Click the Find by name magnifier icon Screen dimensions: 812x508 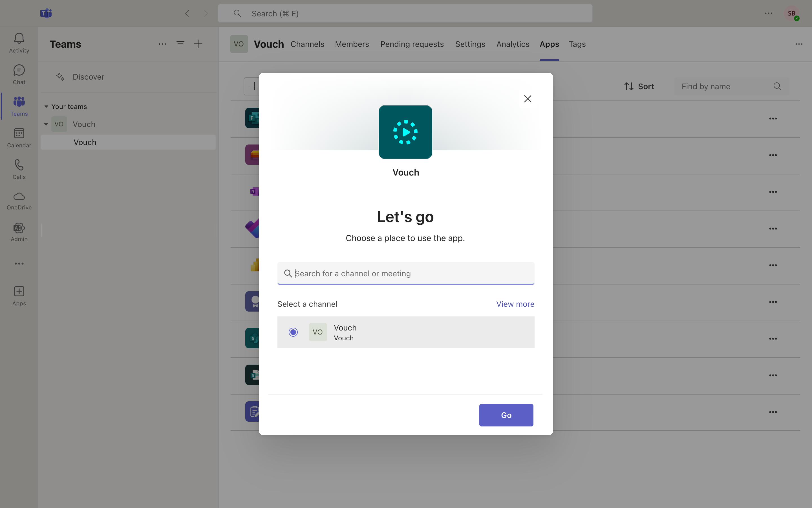click(777, 87)
